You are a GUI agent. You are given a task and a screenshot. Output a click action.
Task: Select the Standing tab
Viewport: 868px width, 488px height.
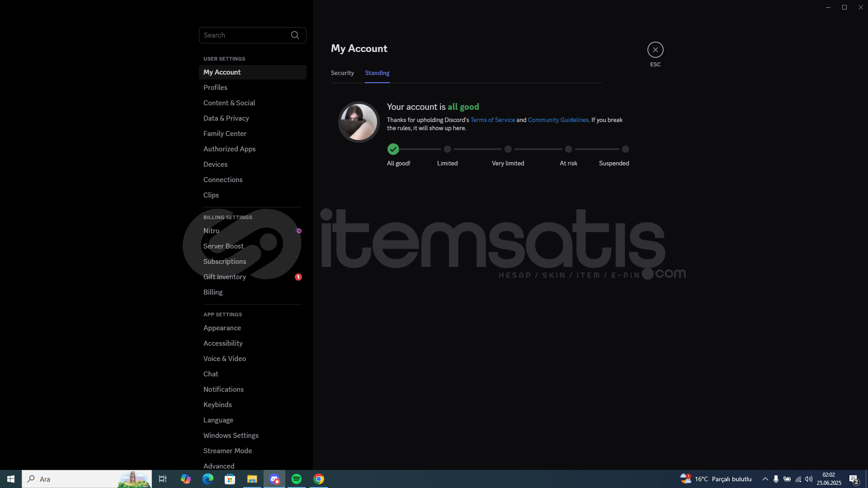377,73
